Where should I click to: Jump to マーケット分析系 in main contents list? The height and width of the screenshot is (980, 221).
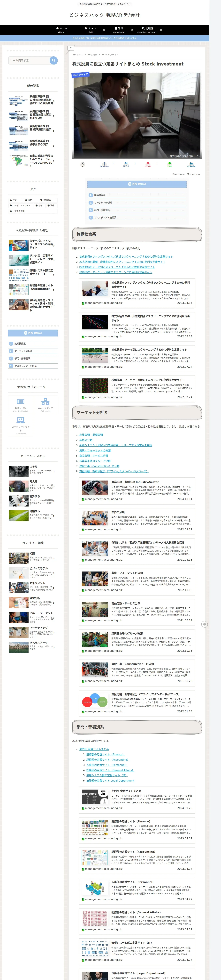coord(103,203)
